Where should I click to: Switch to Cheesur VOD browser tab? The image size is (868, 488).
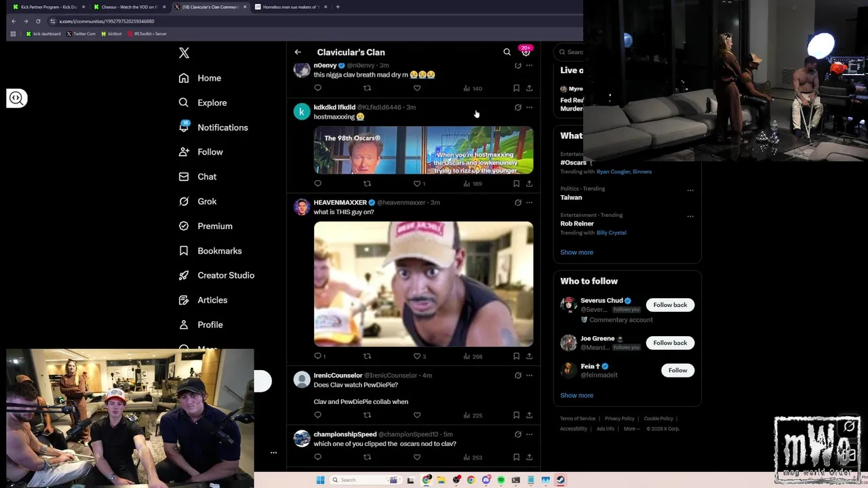[129, 7]
